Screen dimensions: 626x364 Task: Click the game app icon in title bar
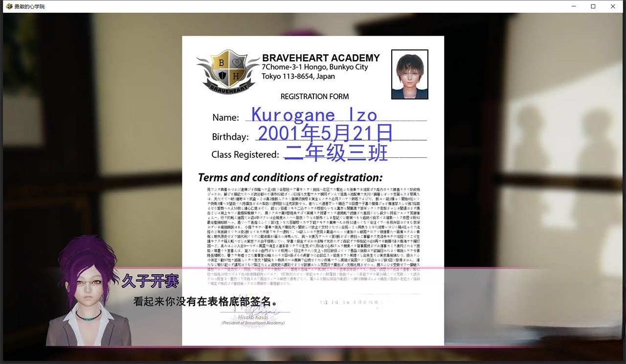[x=7, y=6]
